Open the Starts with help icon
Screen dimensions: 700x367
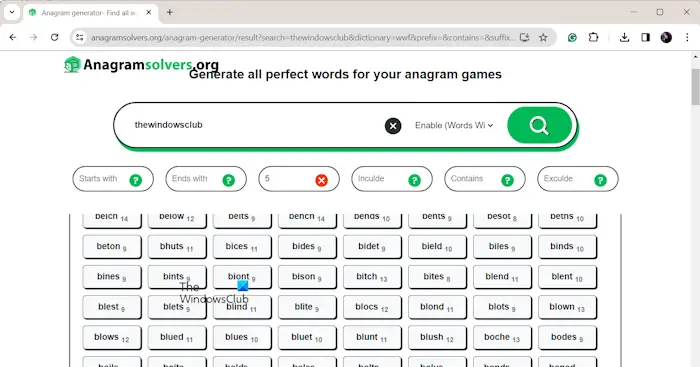(136, 180)
